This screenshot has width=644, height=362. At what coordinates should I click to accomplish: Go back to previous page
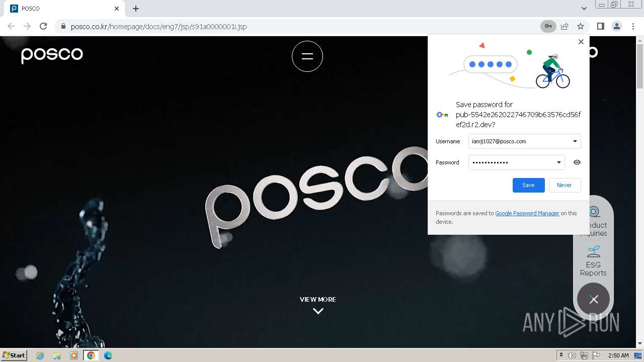[x=11, y=26]
